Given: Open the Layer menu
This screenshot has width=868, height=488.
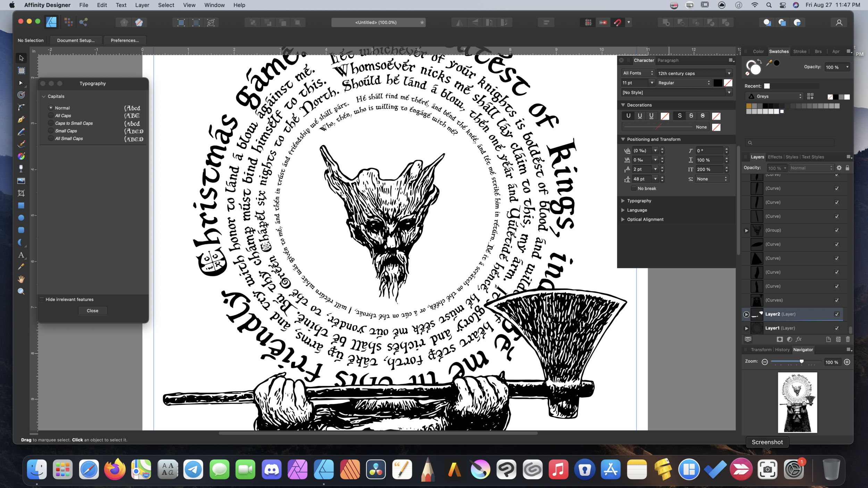Looking at the screenshot, I should pos(142,5).
